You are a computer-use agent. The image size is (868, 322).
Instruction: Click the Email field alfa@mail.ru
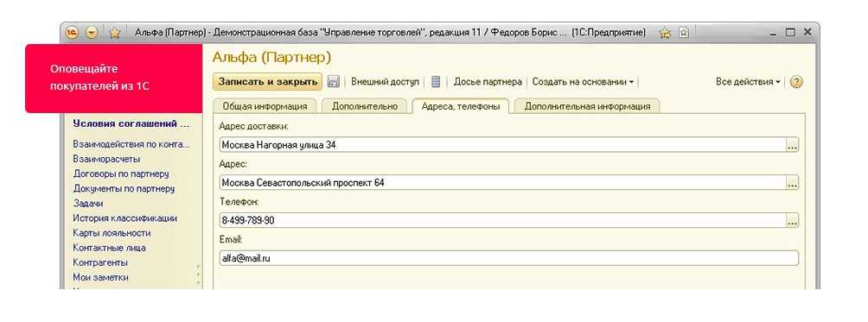pyautogui.click(x=508, y=258)
